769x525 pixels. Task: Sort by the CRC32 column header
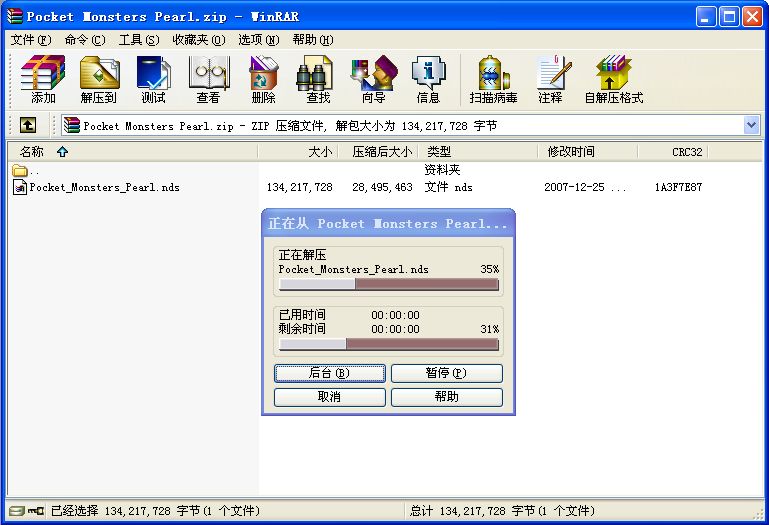pos(673,152)
